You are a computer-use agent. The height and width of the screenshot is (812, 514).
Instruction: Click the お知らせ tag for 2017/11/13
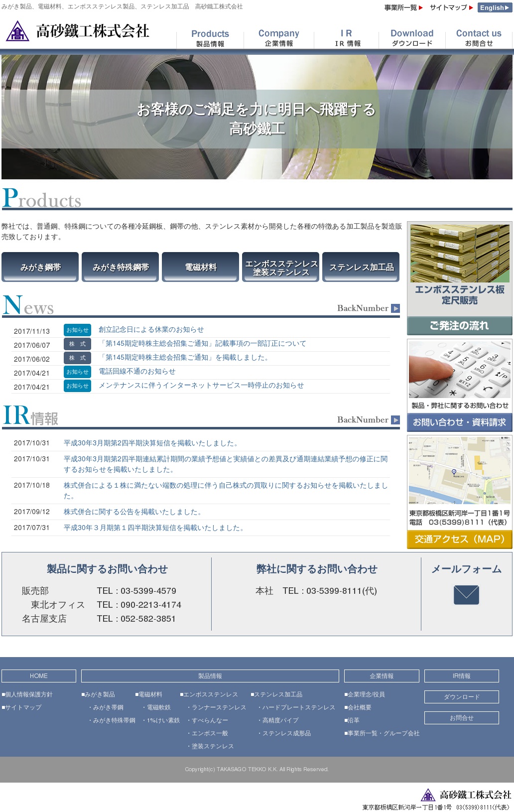point(77,330)
